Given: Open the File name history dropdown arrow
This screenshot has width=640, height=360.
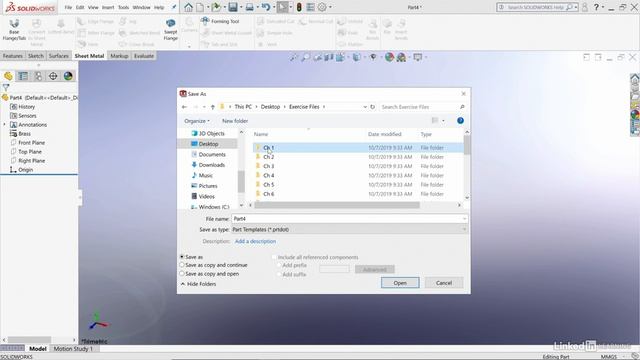Looking at the screenshot, I should point(464,219).
